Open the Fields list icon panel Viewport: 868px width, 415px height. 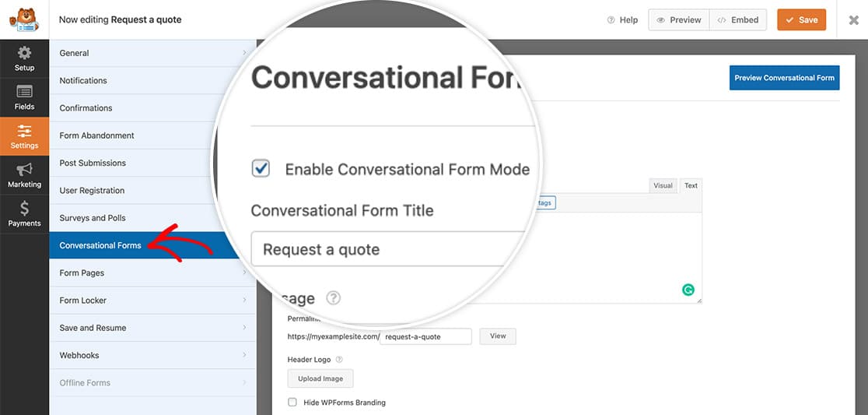click(x=24, y=97)
